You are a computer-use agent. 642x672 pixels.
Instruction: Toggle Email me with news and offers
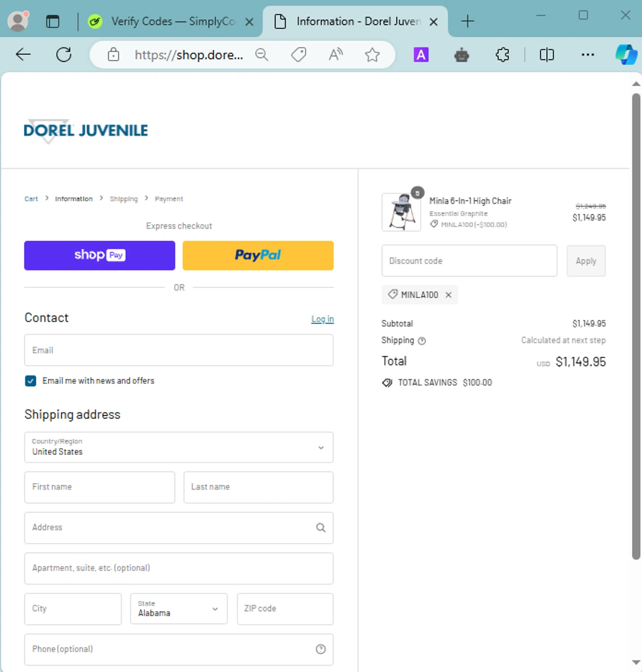[30, 381]
